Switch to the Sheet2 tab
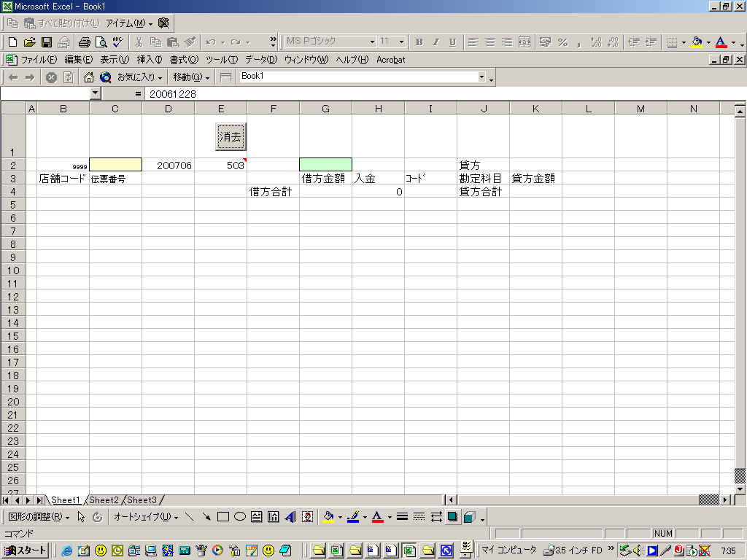This screenshot has height=560, width=747. coord(104,500)
